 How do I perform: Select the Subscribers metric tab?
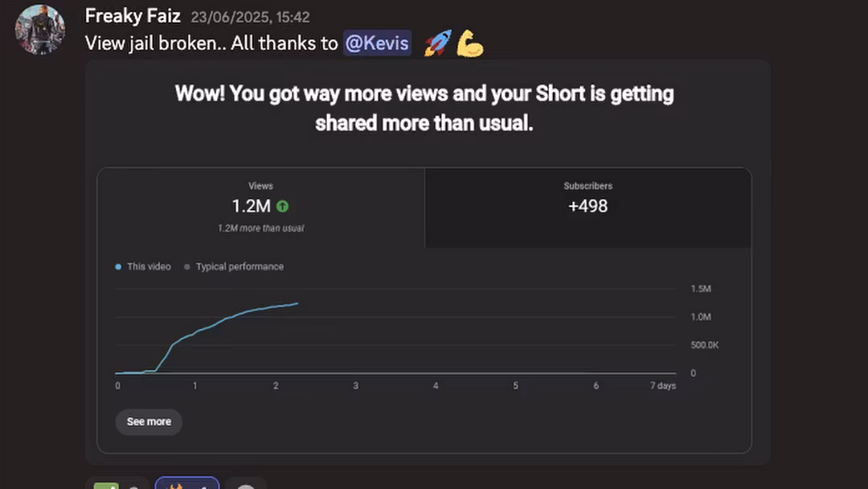pos(588,208)
